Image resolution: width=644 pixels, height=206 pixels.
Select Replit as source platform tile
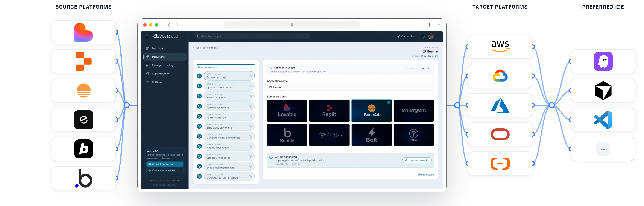[x=329, y=111]
